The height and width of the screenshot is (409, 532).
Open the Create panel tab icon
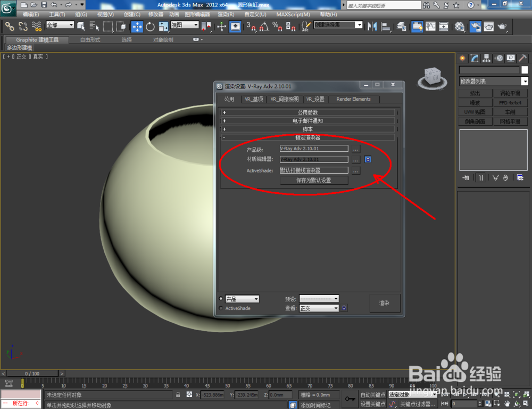click(462, 59)
